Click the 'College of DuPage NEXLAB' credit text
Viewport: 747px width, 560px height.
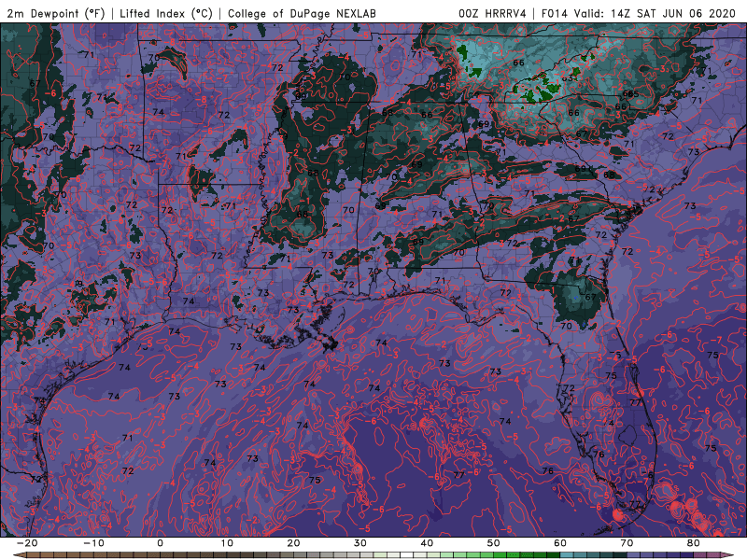pyautogui.click(x=302, y=13)
